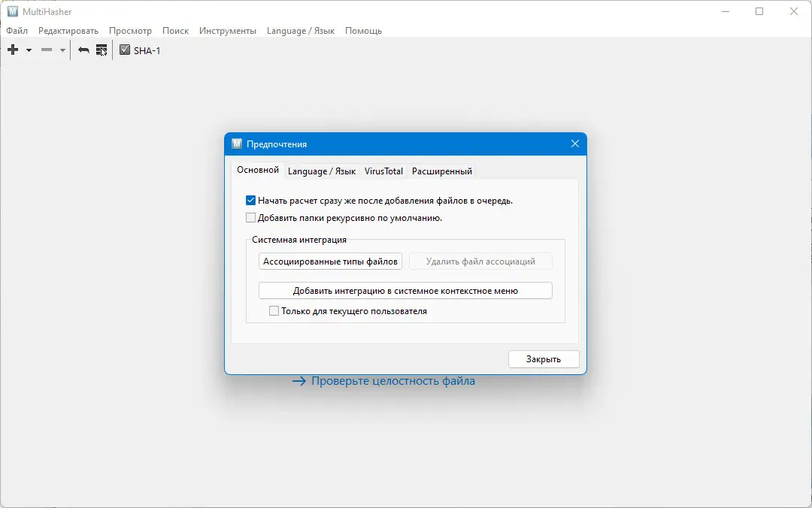This screenshot has height=508, width=812.
Task: Click the MultiHasher app icon in title bar
Action: tap(13, 11)
